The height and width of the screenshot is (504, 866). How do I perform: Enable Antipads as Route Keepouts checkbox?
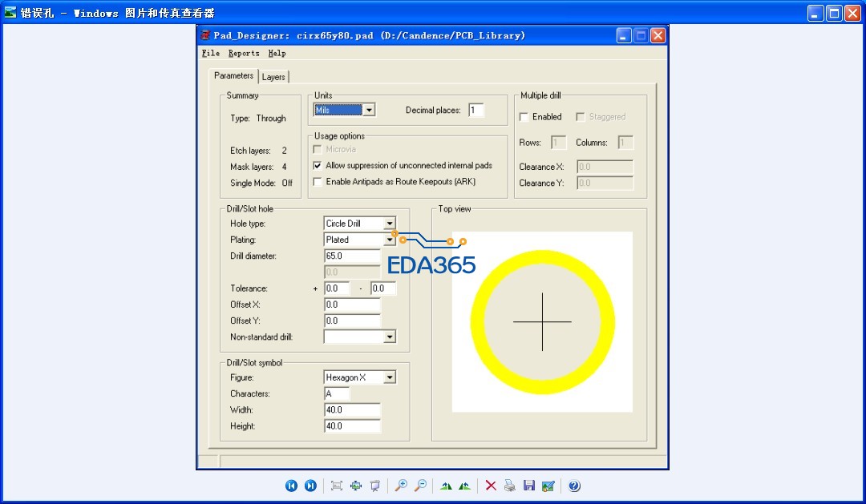[317, 182]
